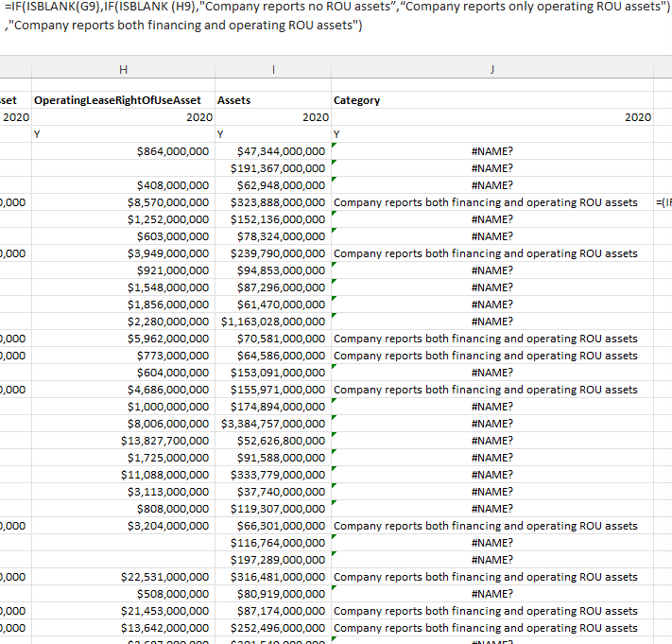Select cell with $94,853,000,000
Image resolution: width=672 pixels, height=644 pixels.
273,270
